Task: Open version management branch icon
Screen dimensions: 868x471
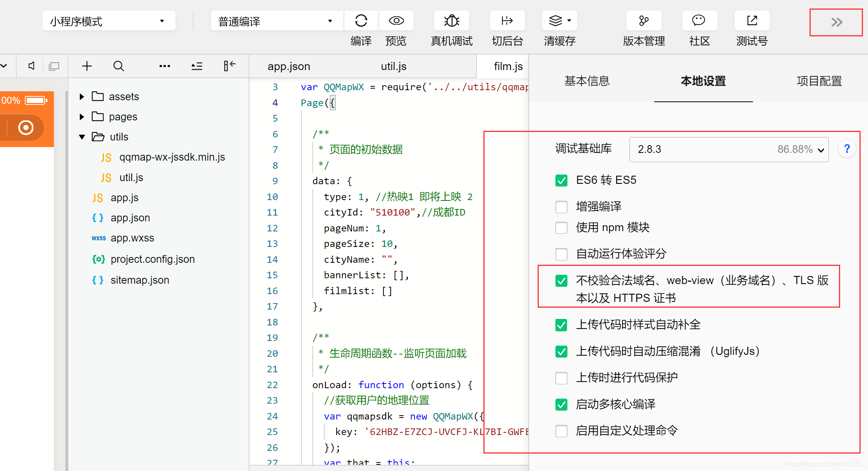Action: click(x=643, y=21)
